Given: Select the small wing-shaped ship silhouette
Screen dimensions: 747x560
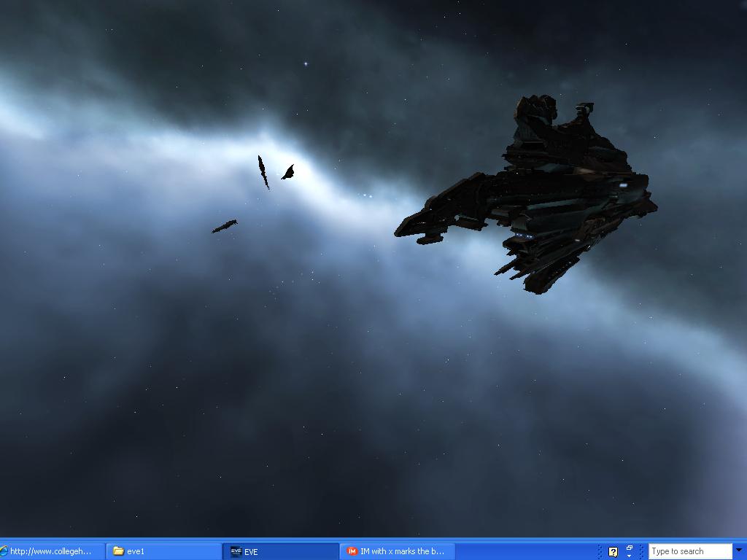Looking at the screenshot, I should coord(287,172).
